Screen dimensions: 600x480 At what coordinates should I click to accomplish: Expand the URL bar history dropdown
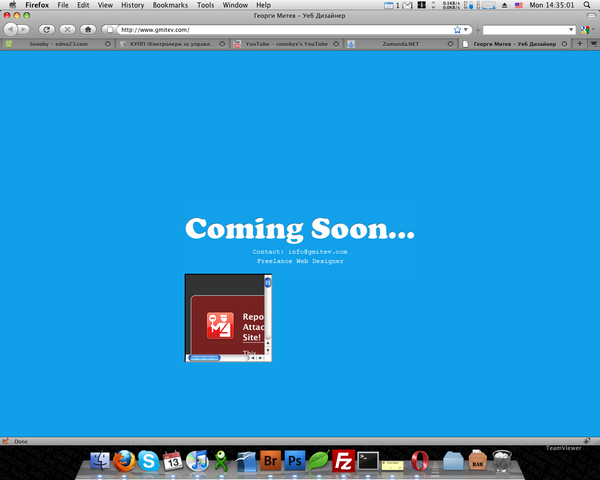(x=466, y=29)
